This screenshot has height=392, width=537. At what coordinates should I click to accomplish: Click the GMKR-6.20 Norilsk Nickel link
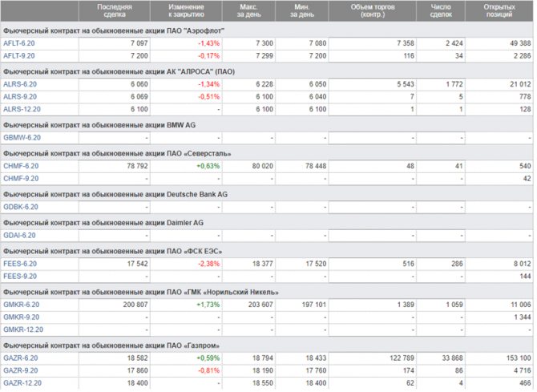pyautogui.click(x=21, y=305)
